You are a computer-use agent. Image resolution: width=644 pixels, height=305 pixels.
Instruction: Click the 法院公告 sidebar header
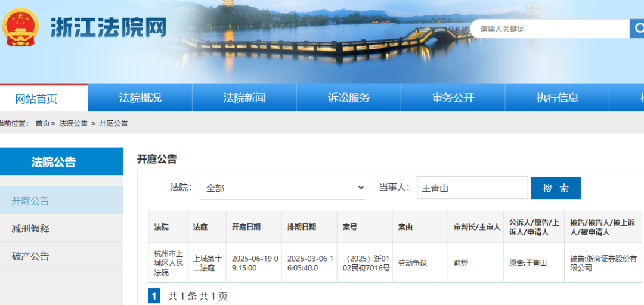(x=61, y=162)
